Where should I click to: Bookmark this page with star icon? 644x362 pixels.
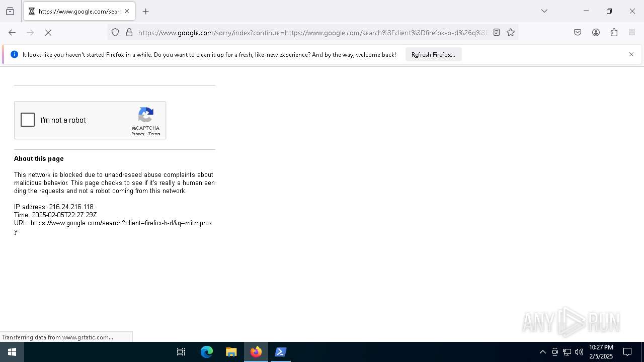[x=511, y=33]
